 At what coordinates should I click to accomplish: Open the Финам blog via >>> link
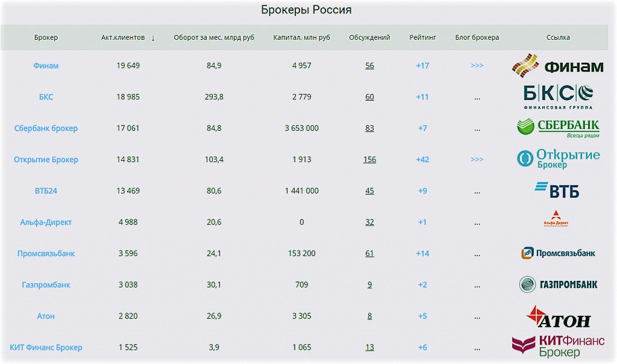pos(477,65)
